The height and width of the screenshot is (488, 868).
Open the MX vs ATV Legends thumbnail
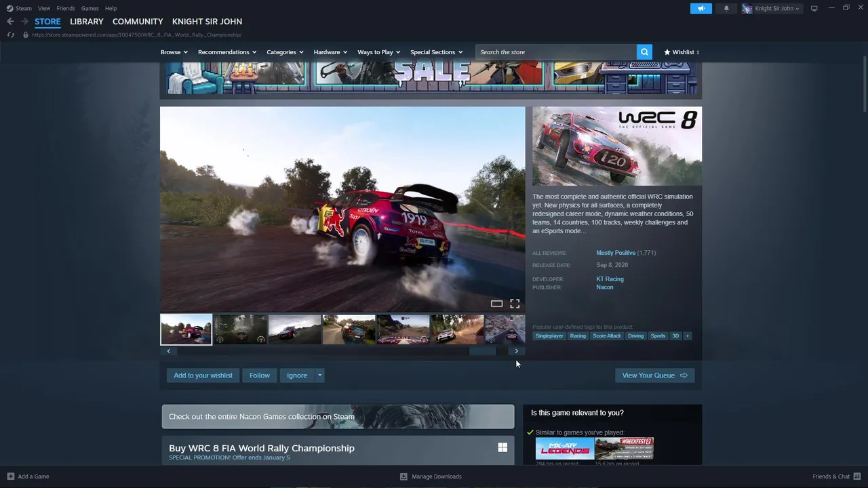(x=565, y=449)
